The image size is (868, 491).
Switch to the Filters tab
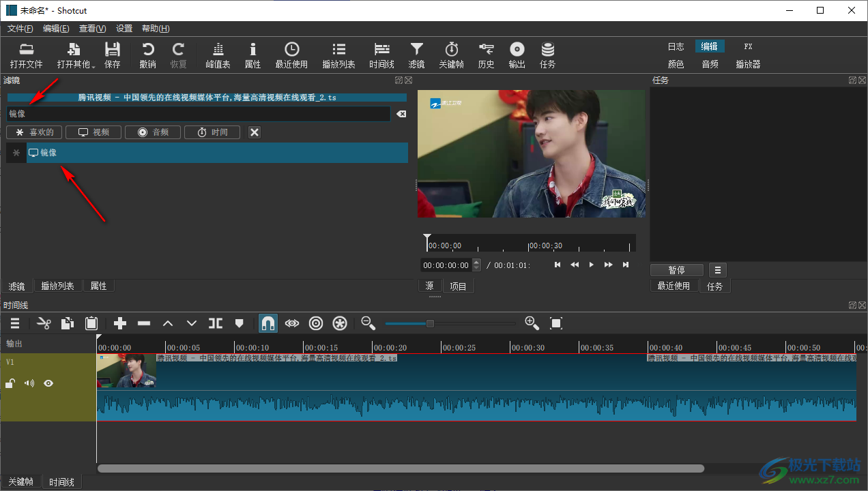point(16,286)
